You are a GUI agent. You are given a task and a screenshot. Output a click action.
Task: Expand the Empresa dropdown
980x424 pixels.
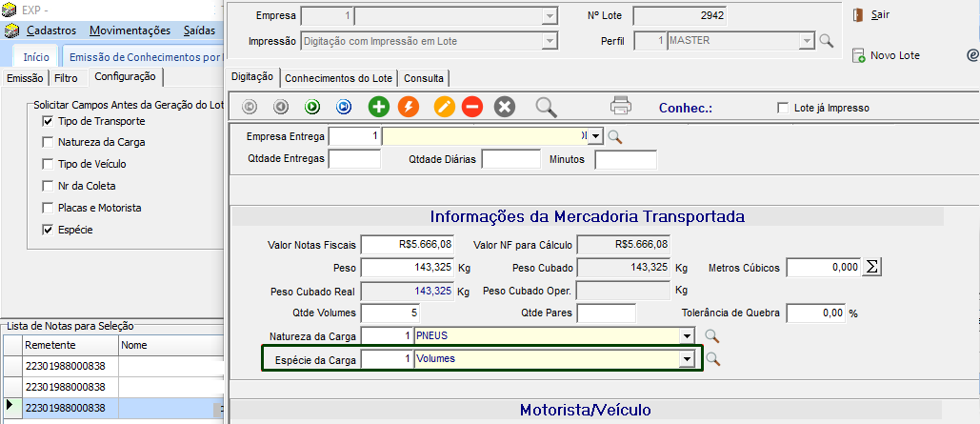point(550,15)
